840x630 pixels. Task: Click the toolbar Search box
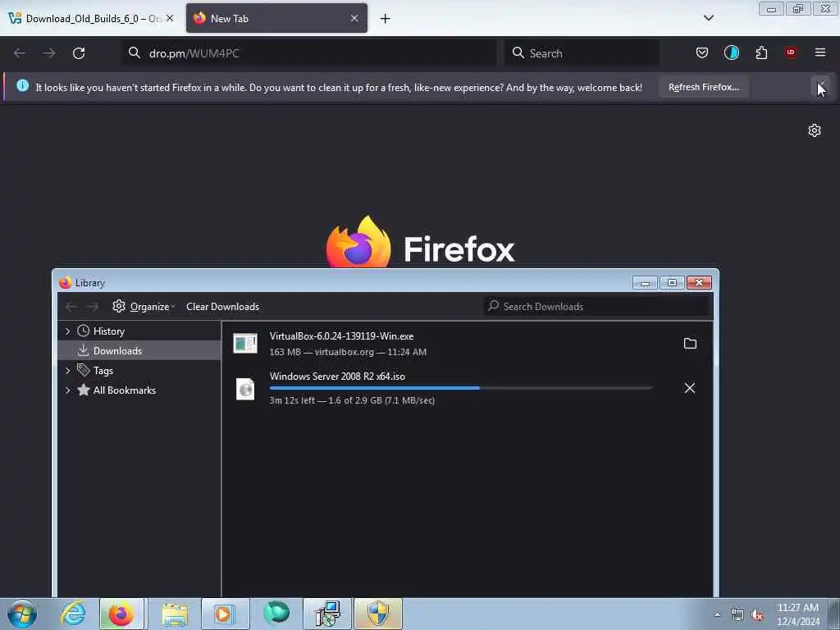pos(582,53)
